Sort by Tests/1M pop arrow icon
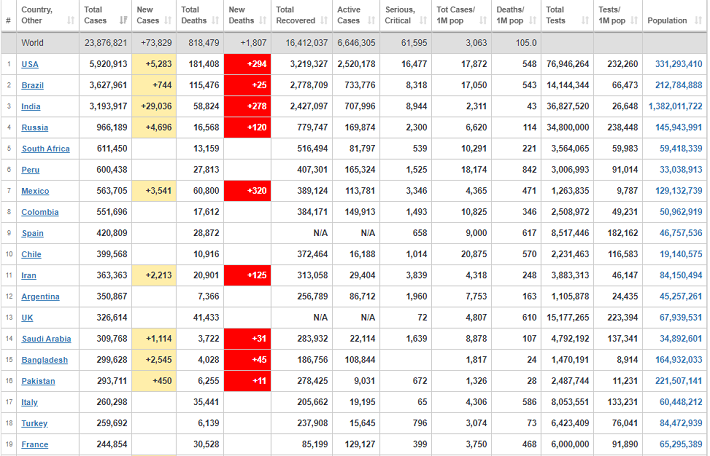 click(634, 20)
